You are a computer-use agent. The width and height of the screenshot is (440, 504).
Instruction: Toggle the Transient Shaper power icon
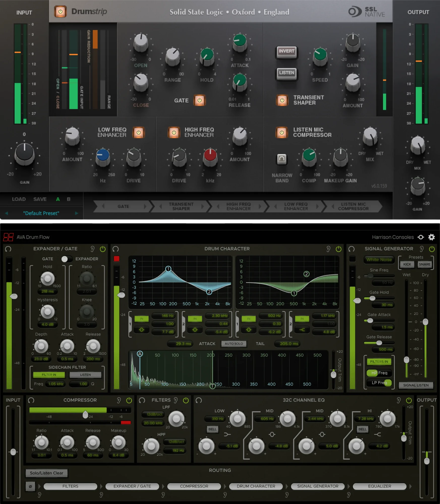[282, 100]
